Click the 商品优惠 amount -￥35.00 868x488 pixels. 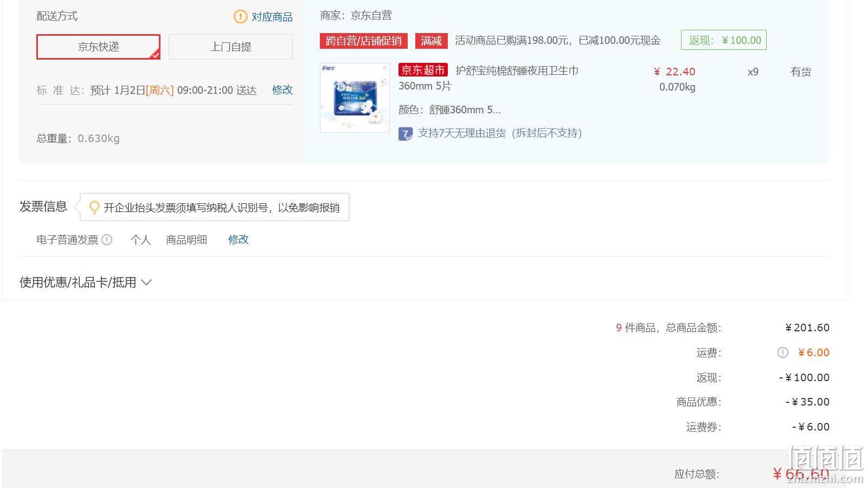[807, 402]
